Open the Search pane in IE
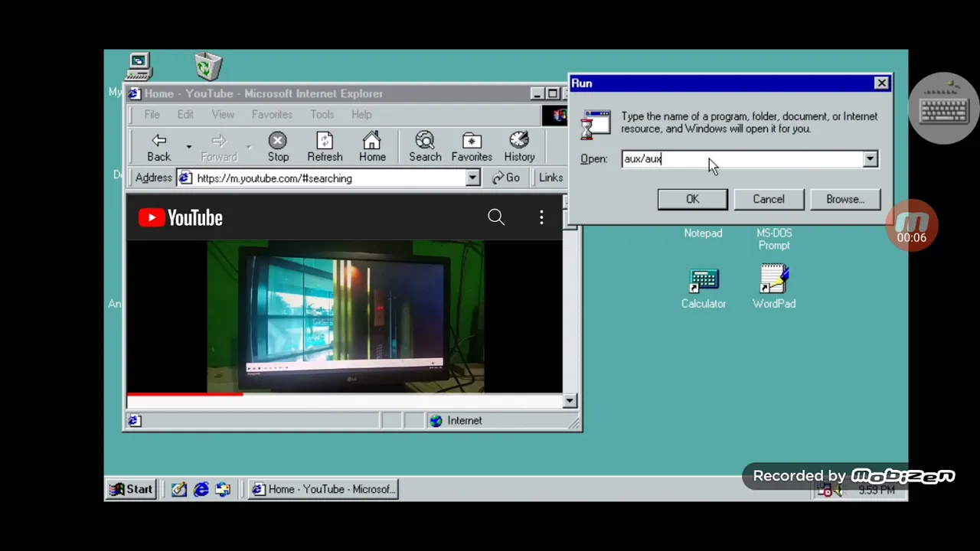Image resolution: width=980 pixels, height=551 pixels. (425, 147)
